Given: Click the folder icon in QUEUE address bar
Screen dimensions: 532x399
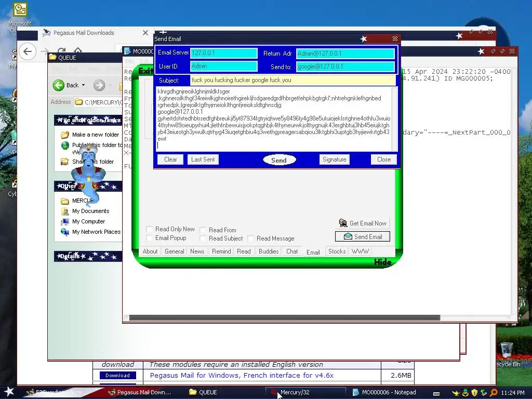Looking at the screenshot, I should click(79, 102).
